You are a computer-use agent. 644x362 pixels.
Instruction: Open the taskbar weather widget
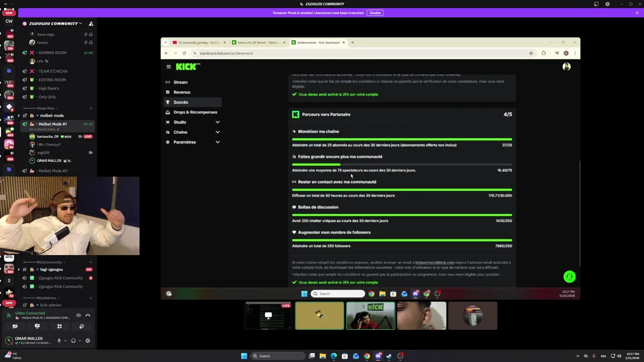point(14,356)
